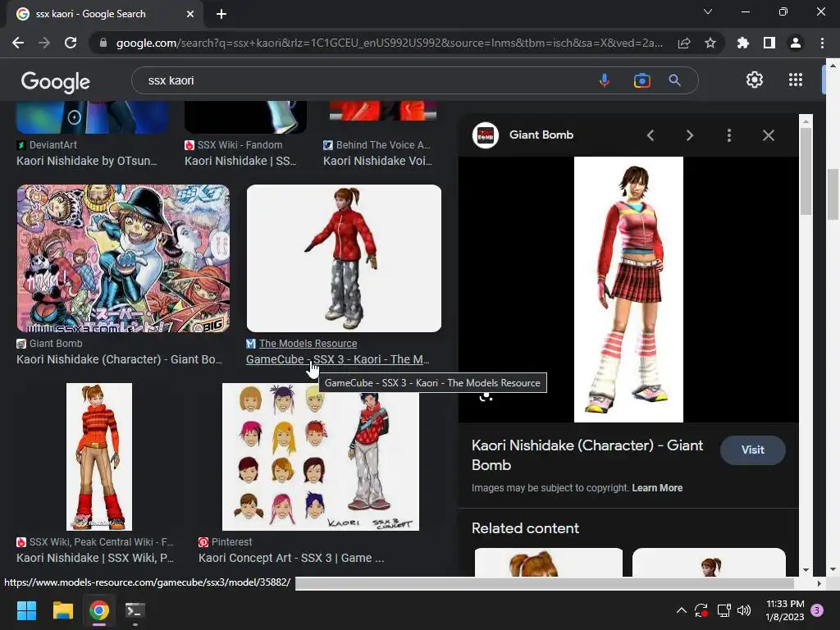Screen dimensions: 840x630
Task: Reload the current page
Action: tap(71, 43)
